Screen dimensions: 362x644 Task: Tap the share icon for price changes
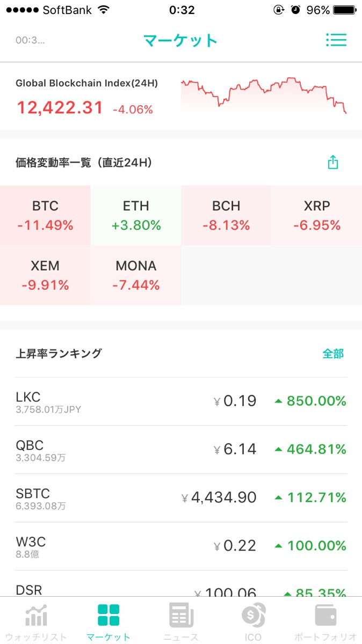333,162
